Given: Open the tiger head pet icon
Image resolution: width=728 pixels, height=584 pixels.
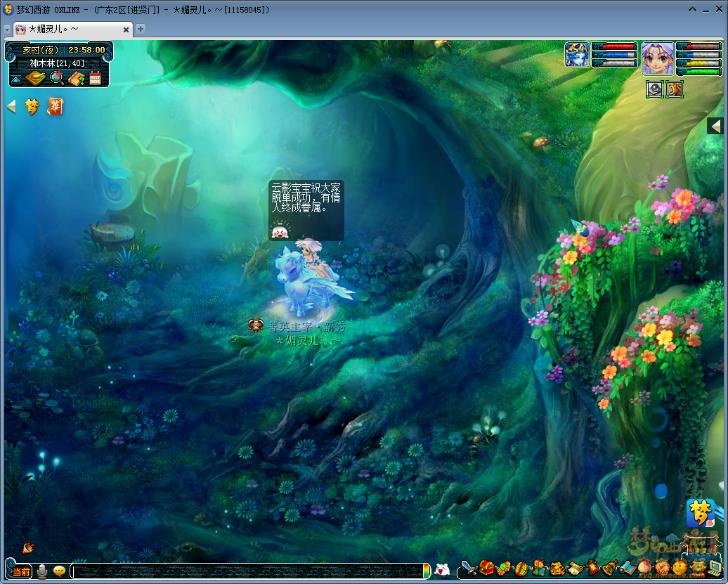Looking at the screenshot, I should pyautogui.click(x=557, y=568).
